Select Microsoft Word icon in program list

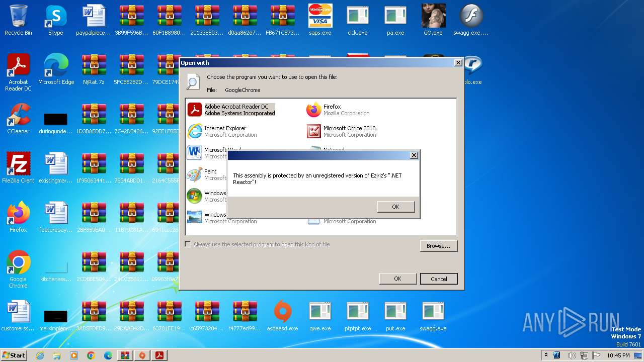[x=194, y=152]
